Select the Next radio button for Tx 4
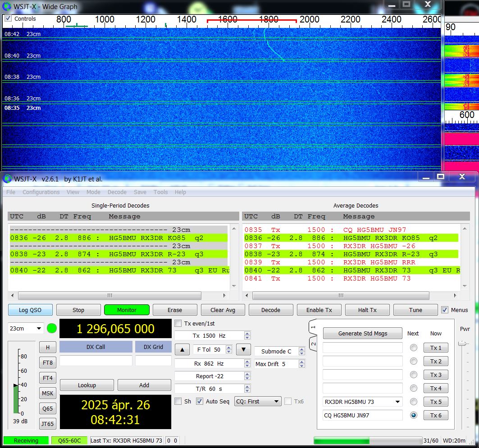 click(414, 388)
